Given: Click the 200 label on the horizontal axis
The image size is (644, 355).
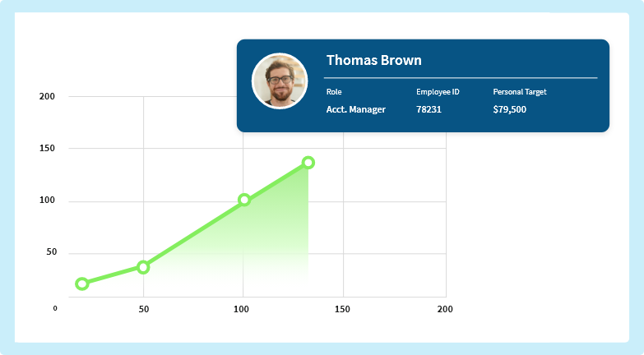Looking at the screenshot, I should (445, 309).
